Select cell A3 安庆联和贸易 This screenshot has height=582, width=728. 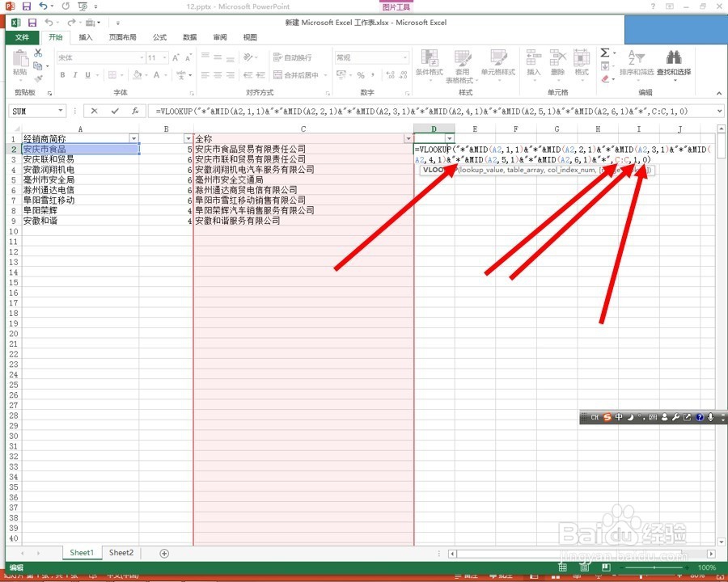80,159
